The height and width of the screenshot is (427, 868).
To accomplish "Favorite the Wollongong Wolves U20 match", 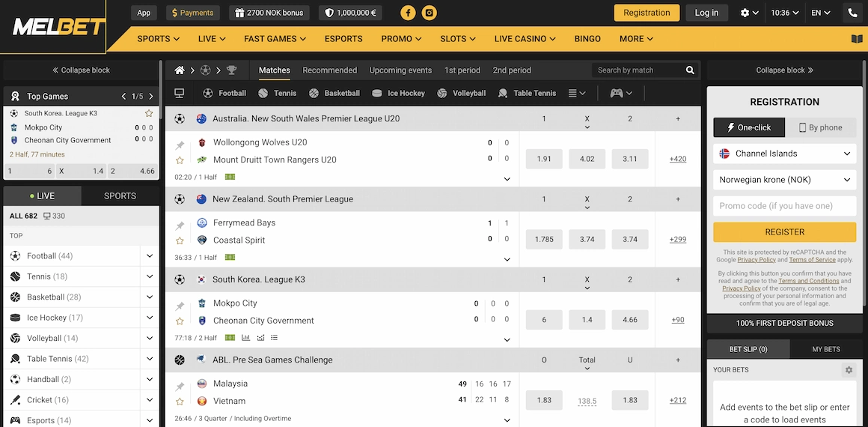I will (x=180, y=160).
